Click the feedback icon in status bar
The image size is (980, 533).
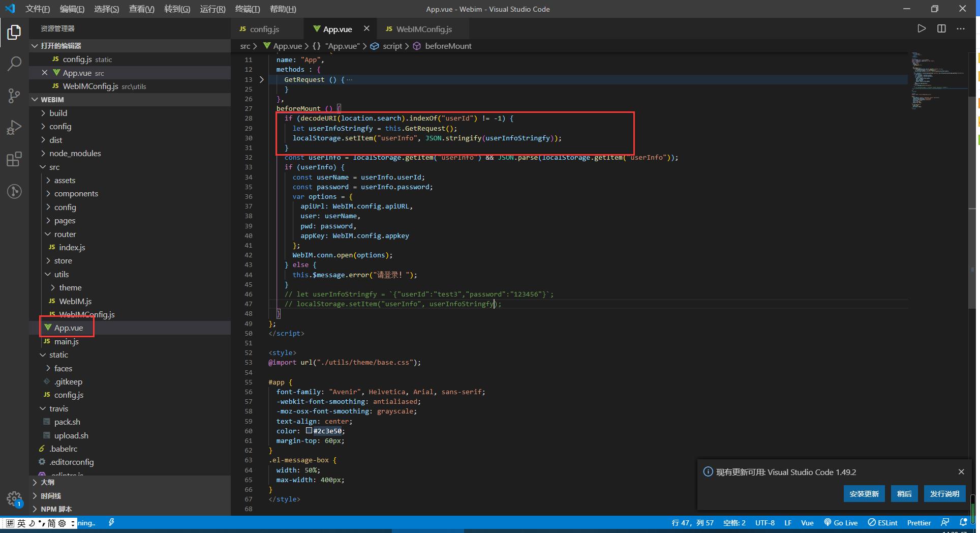(945, 522)
